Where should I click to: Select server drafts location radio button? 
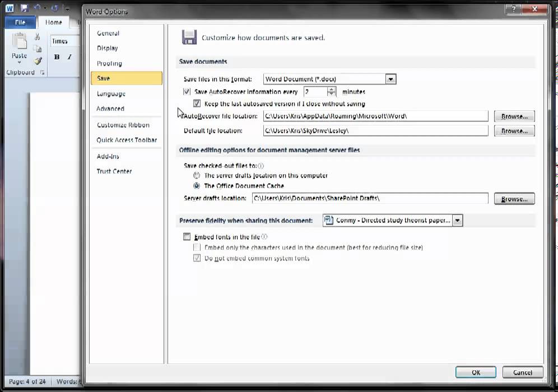(197, 175)
